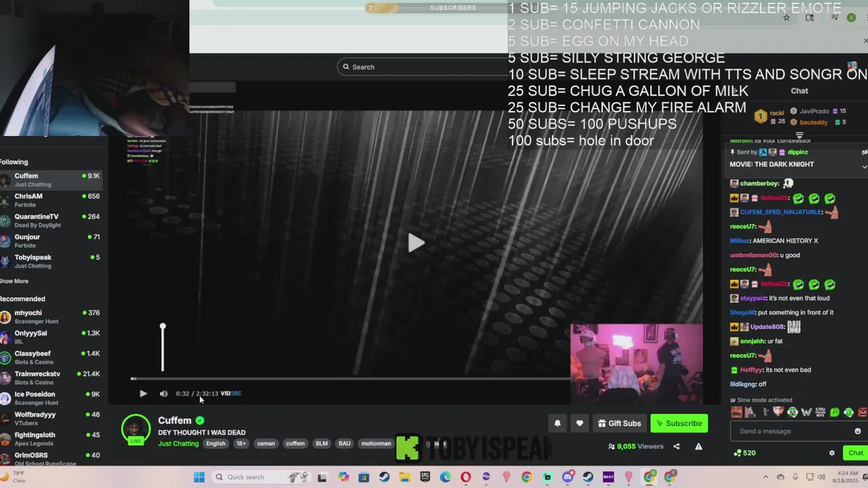868x488 pixels.
Task: Open the Windows Start menu
Action: pos(199,477)
